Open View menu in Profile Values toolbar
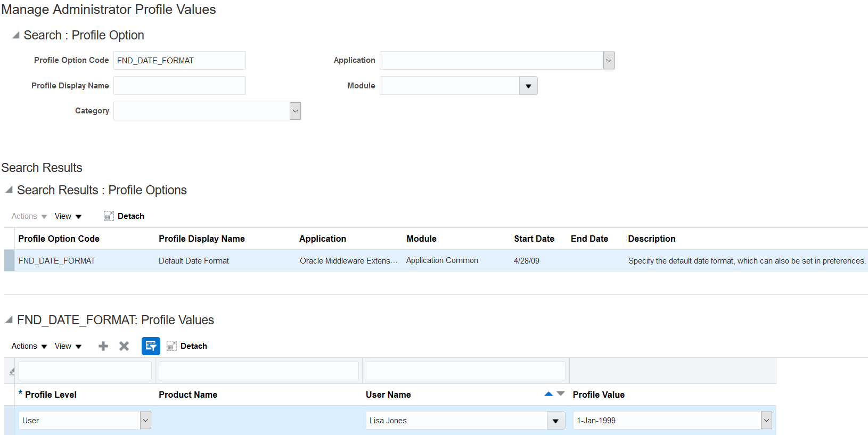This screenshot has height=435, width=868. click(68, 346)
